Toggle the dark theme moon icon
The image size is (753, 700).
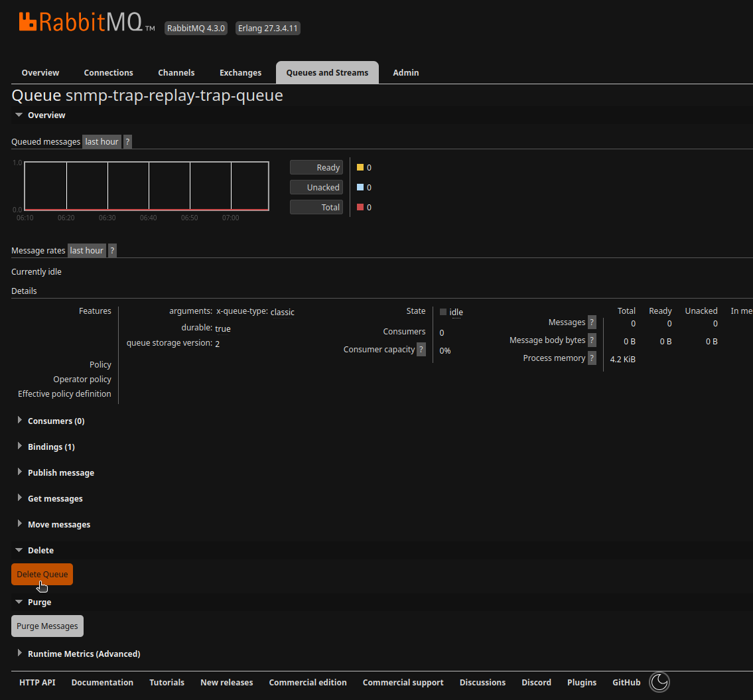[659, 682]
